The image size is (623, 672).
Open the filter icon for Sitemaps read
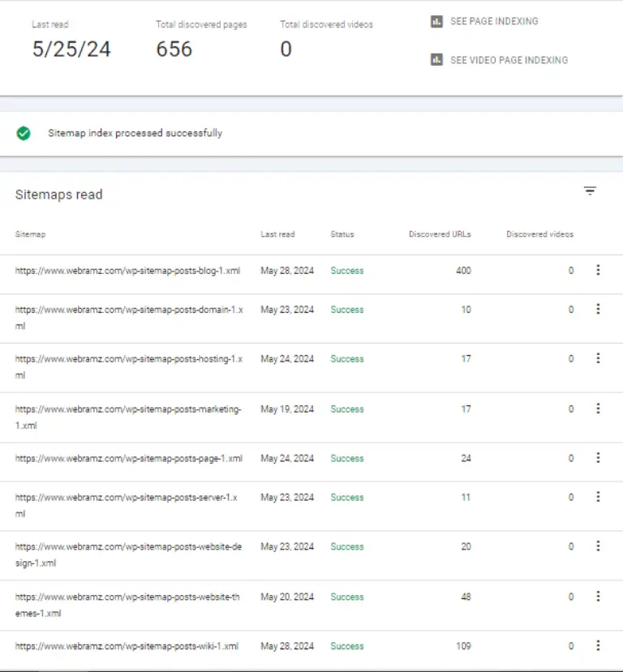point(590,190)
